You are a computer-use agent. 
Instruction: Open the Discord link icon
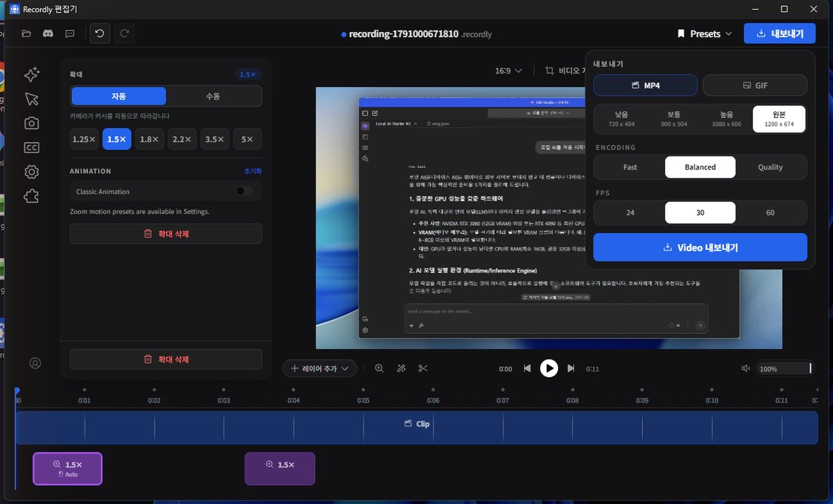tap(48, 33)
